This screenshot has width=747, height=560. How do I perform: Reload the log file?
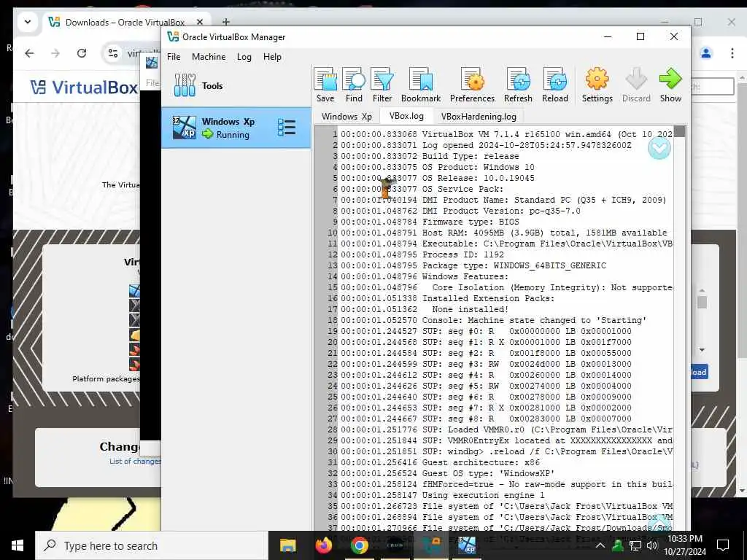point(555,86)
